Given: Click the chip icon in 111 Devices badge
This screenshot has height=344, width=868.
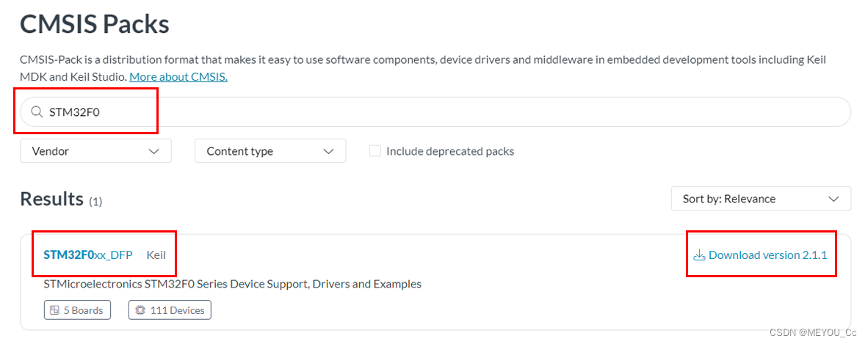Looking at the screenshot, I should point(140,310).
